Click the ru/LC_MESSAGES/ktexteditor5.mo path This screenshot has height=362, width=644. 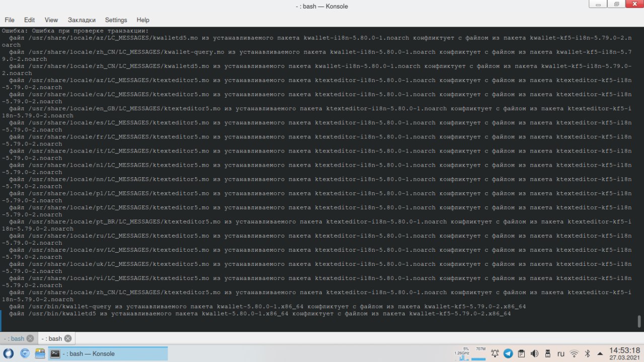point(118,236)
